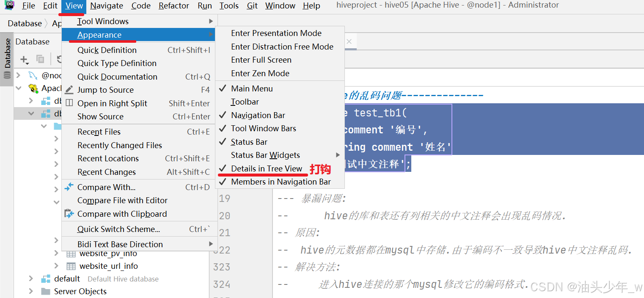Select Enter Zen Mode from the submenu

(x=260, y=73)
